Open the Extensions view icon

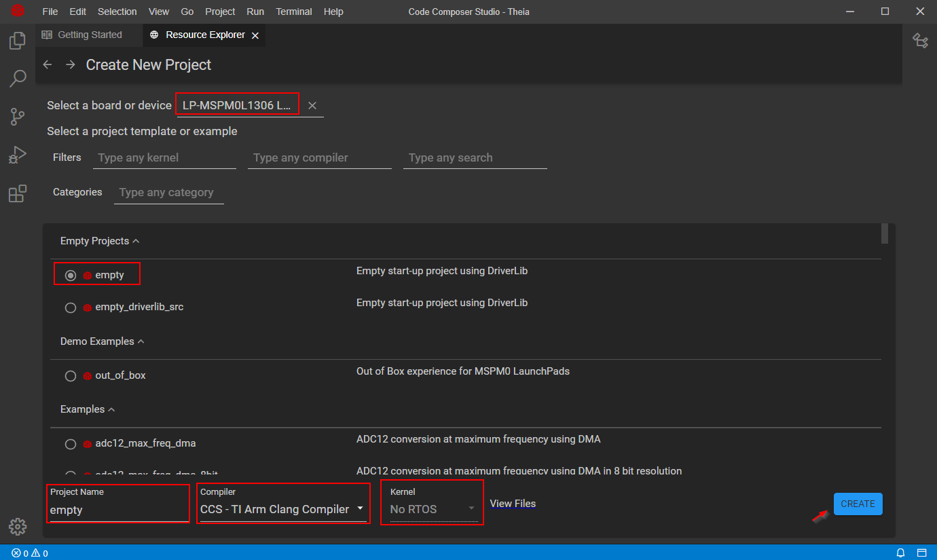tap(18, 194)
